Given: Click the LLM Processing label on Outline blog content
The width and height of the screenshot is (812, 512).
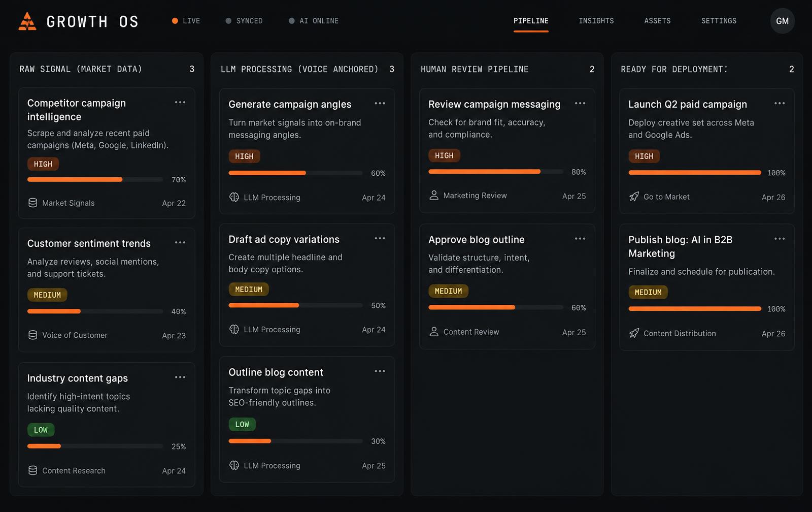Looking at the screenshot, I should tap(272, 466).
